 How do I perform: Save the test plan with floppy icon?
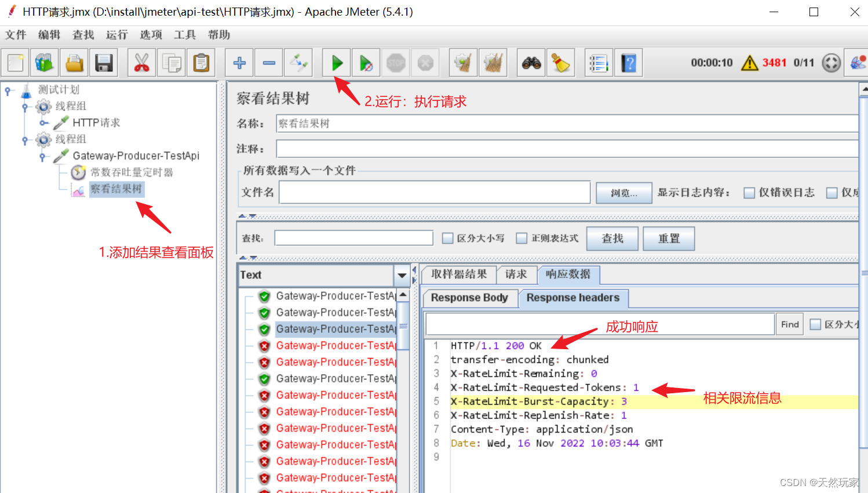pyautogui.click(x=104, y=63)
